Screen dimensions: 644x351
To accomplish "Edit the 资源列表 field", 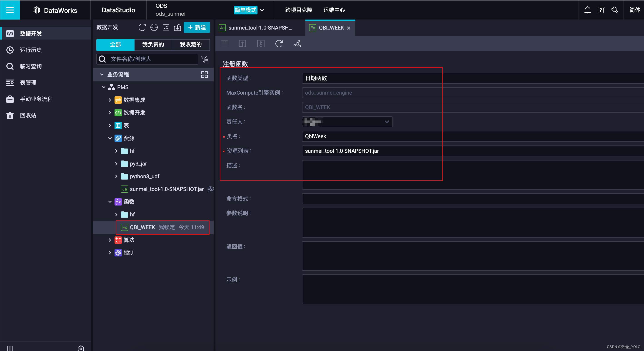I will tap(473, 151).
